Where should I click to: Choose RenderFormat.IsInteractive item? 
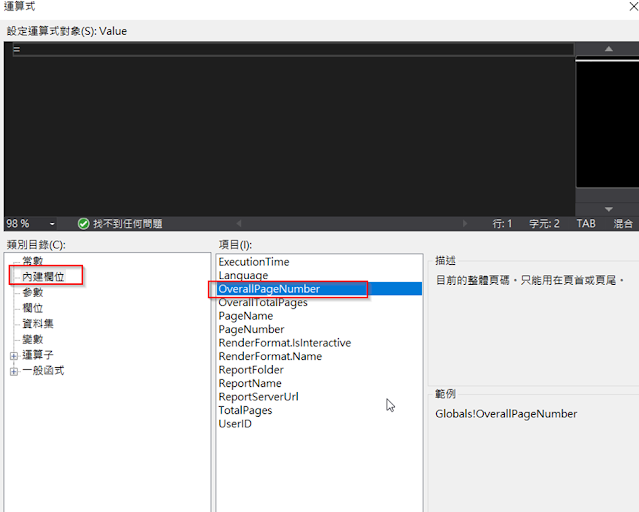click(320, 342)
